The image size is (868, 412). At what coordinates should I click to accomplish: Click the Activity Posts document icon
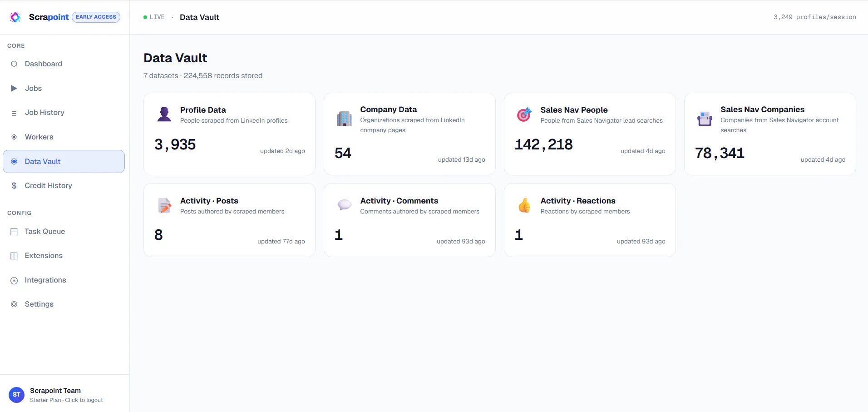coord(164,205)
